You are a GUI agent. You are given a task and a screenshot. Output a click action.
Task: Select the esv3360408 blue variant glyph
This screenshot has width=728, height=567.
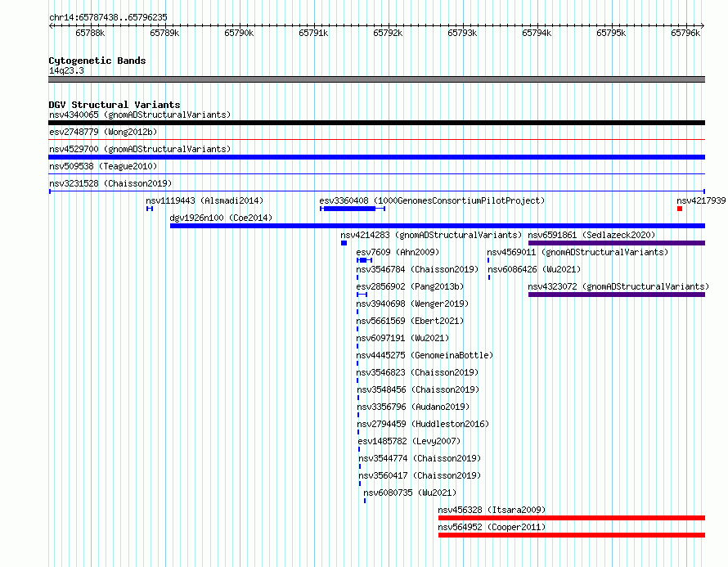(353, 209)
